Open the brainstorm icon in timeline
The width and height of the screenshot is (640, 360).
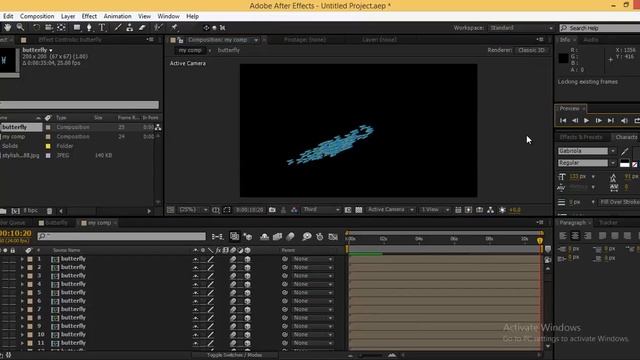pyautogui.click(x=307, y=237)
